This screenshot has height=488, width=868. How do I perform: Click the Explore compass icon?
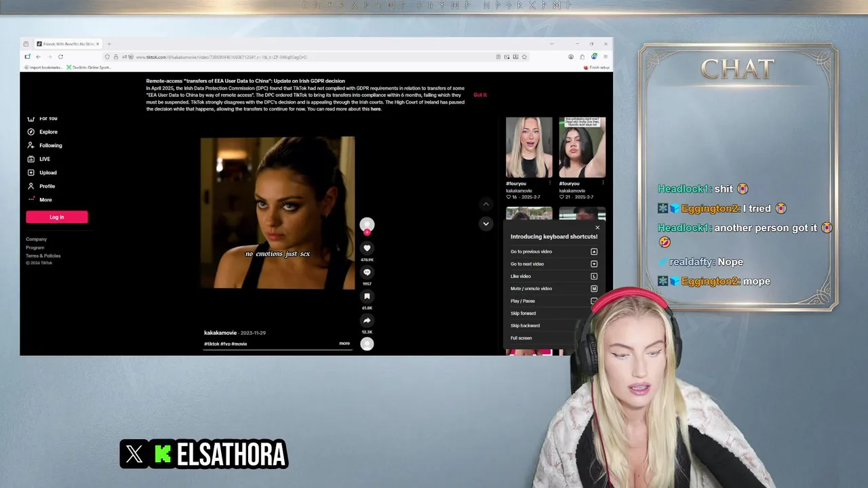[x=31, y=132]
